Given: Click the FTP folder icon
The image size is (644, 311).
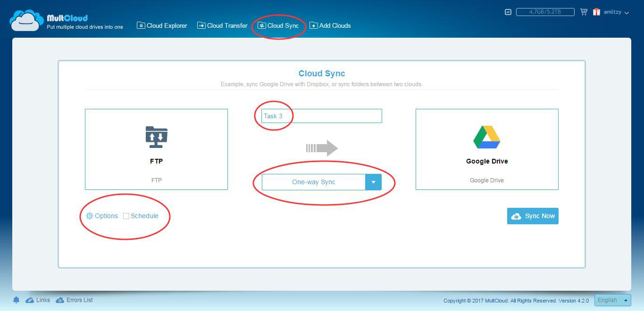Looking at the screenshot, I should (x=157, y=137).
